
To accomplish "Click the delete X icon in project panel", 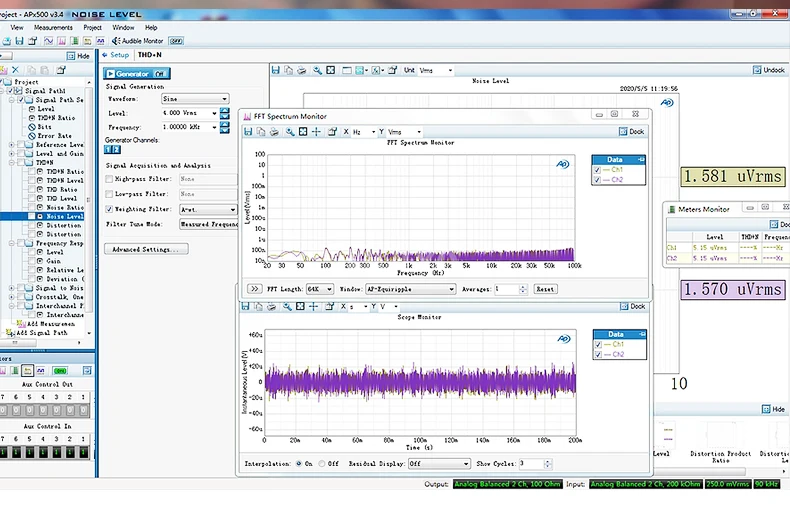I will (15, 70).
